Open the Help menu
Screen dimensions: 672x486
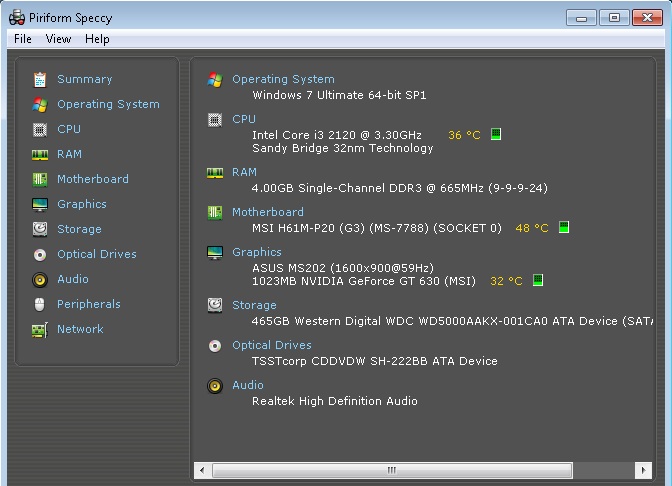97,39
